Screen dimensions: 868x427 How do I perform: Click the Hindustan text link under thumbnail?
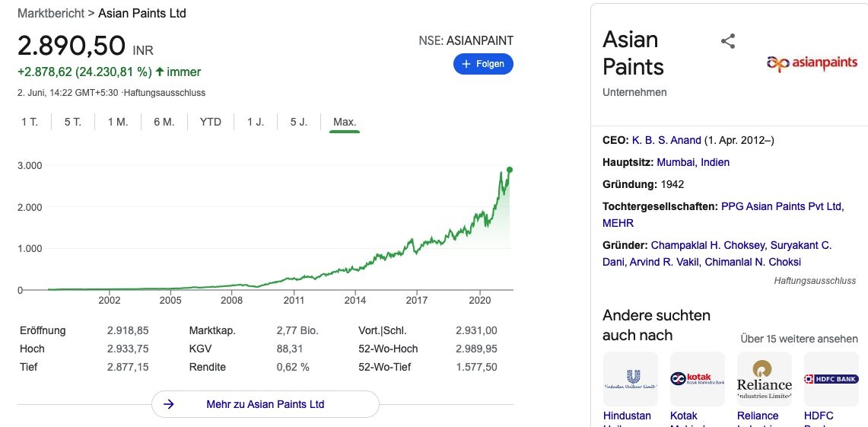(627, 416)
